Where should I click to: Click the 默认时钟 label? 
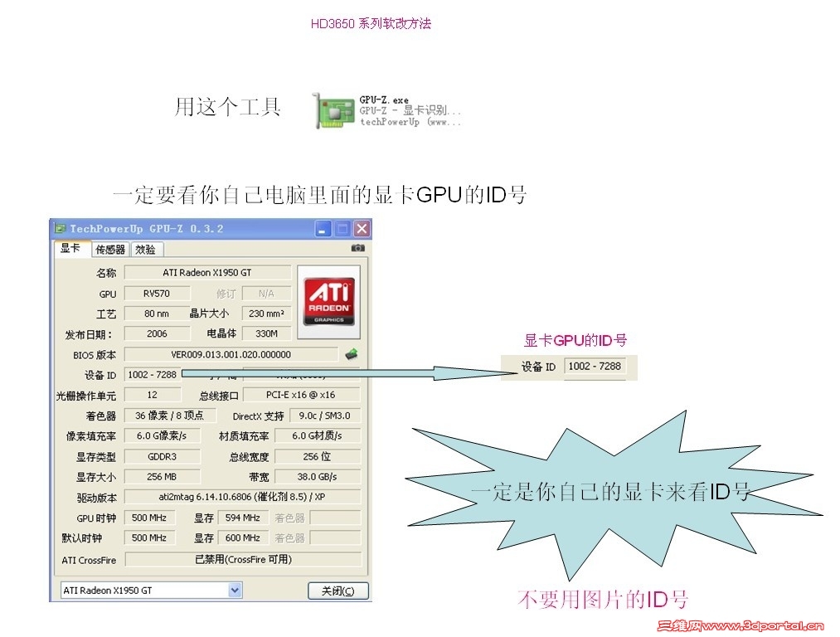81,538
